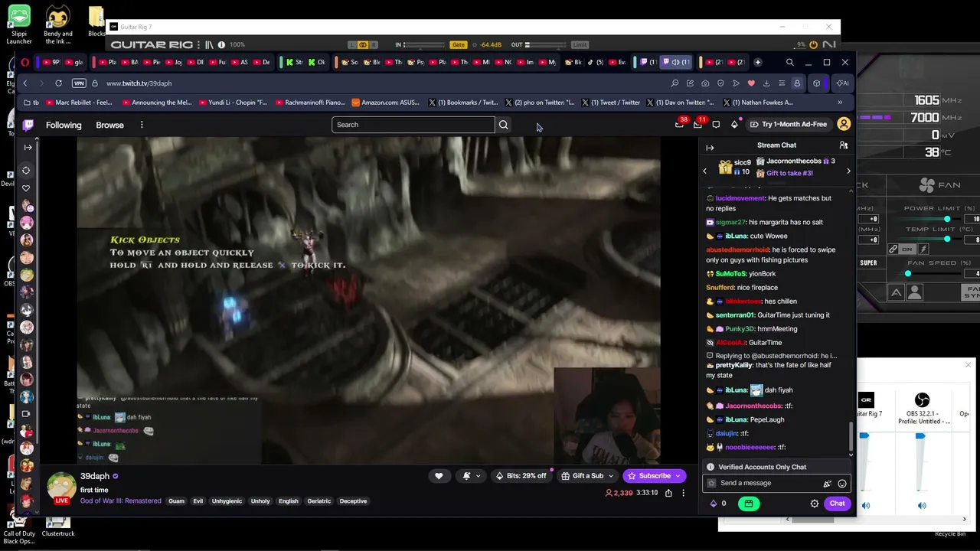980x551 pixels.
Task: Click the Twitch search magnifier button
Action: pyautogui.click(x=503, y=125)
